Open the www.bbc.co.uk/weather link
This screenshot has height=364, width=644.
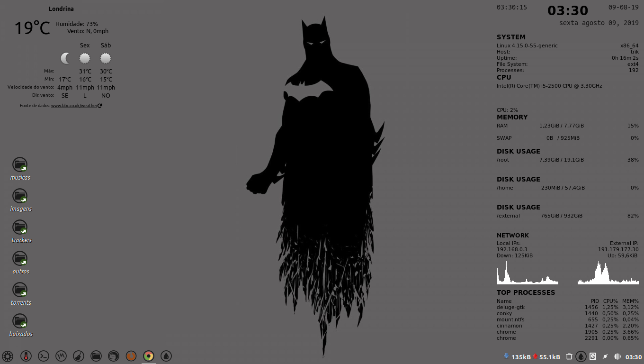(74, 106)
